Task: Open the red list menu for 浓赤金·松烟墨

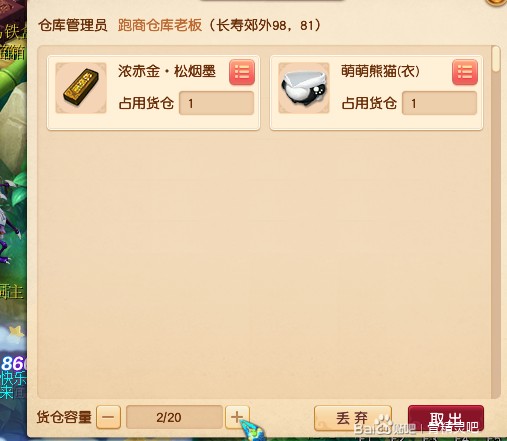Action: [242, 72]
